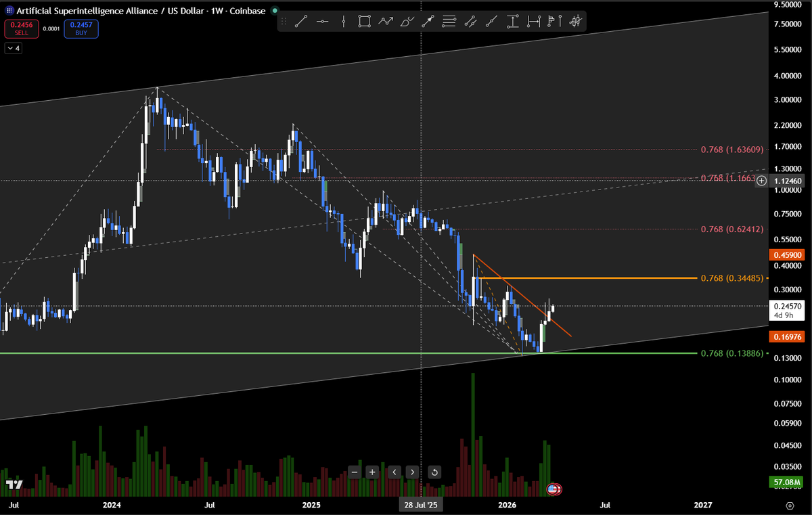Click the 0.768 (0.34485) orange level label
Image resolution: width=812 pixels, height=515 pixels.
[732, 278]
